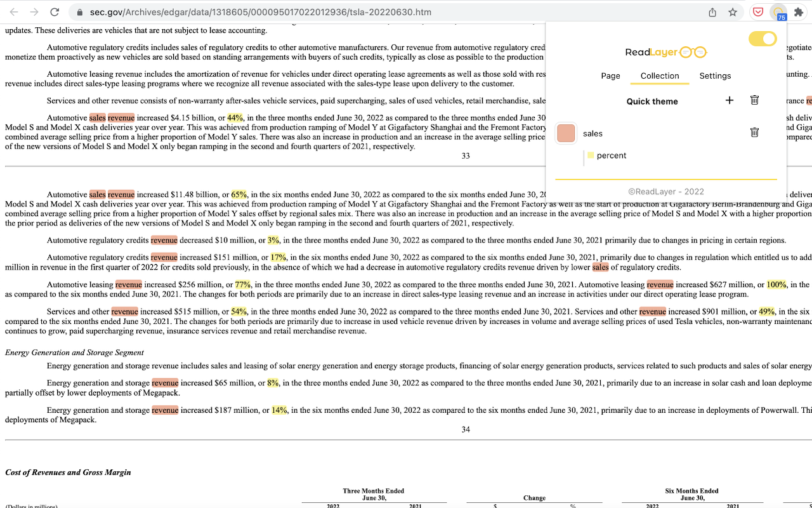Click highlighted 'revenue' before 'decreased $10 million'
The height and width of the screenshot is (508, 812).
pos(164,241)
